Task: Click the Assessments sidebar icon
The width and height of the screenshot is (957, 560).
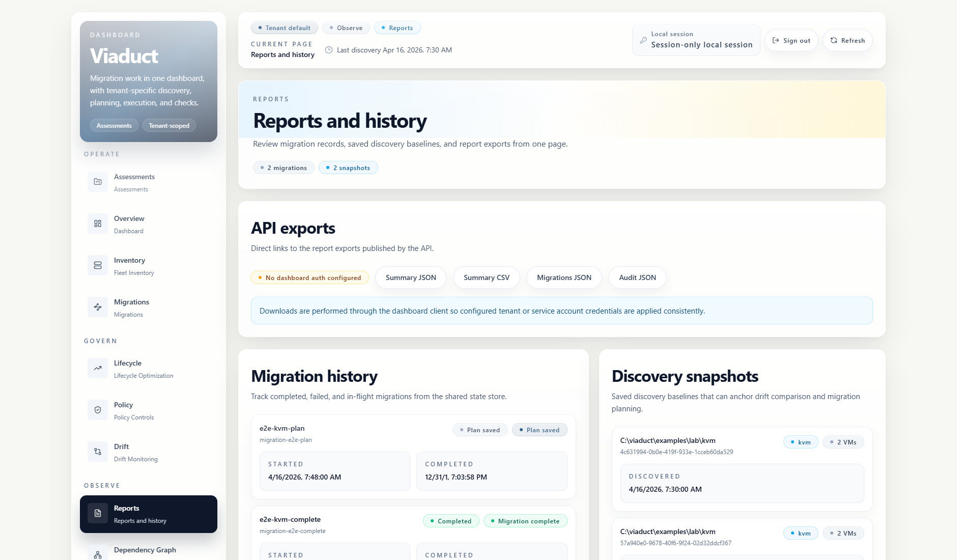Action: (x=98, y=182)
